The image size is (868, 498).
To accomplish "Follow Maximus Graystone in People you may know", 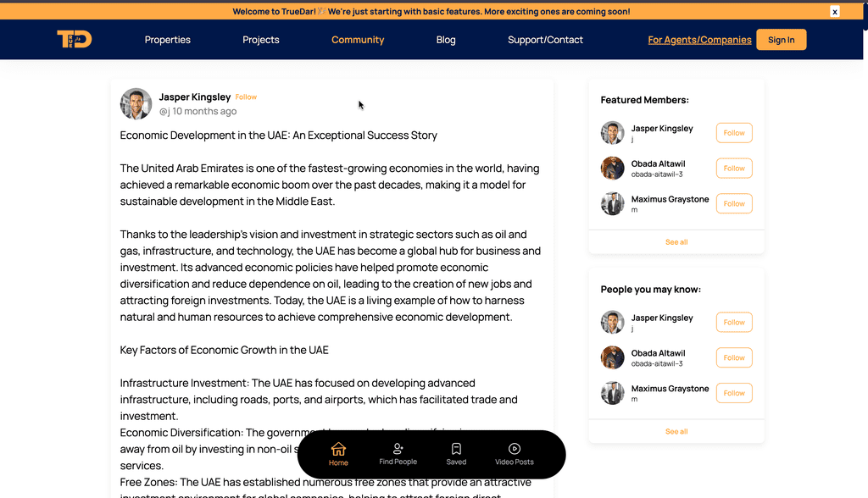I will pos(734,393).
